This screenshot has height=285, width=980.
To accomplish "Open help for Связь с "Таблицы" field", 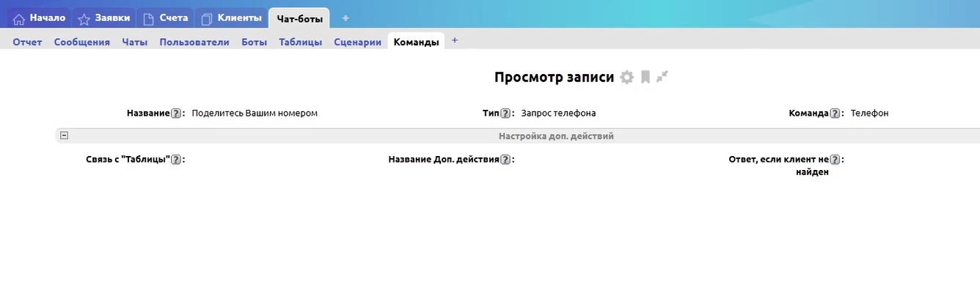I will 176,160.
